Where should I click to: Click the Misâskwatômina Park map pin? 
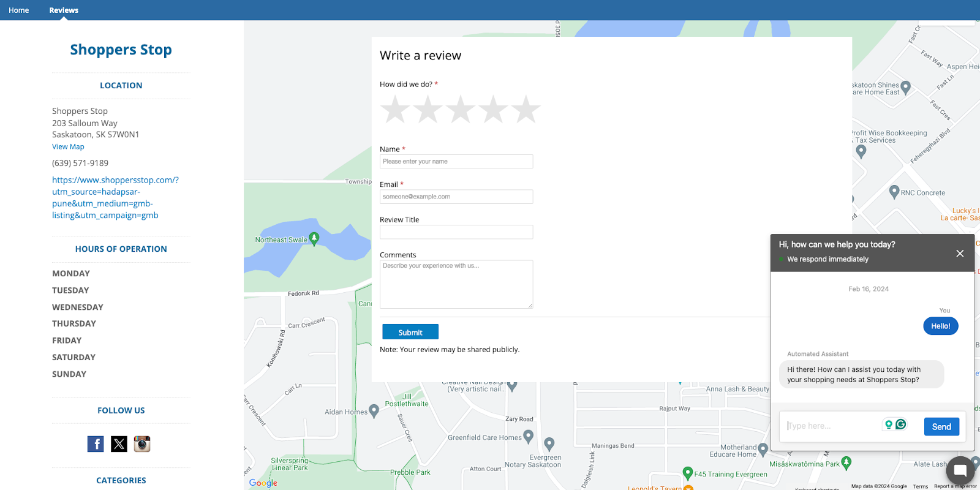pos(846,463)
